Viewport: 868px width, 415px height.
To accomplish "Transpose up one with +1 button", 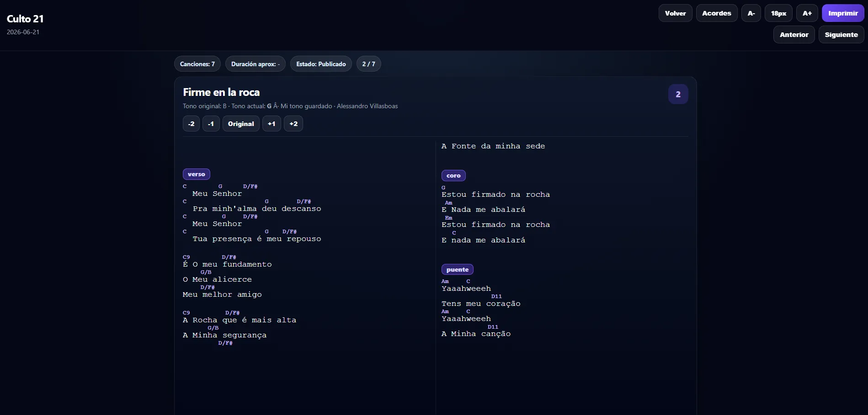I will tap(272, 124).
